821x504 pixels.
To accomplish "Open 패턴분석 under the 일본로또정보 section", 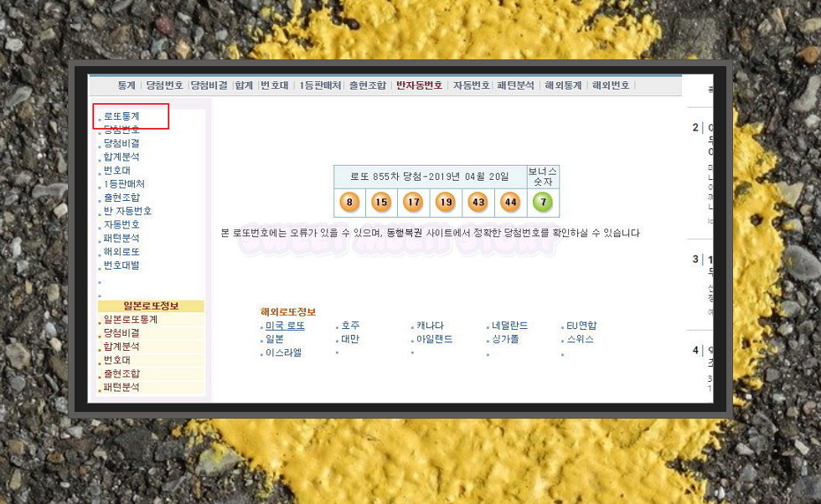I will coord(121,388).
